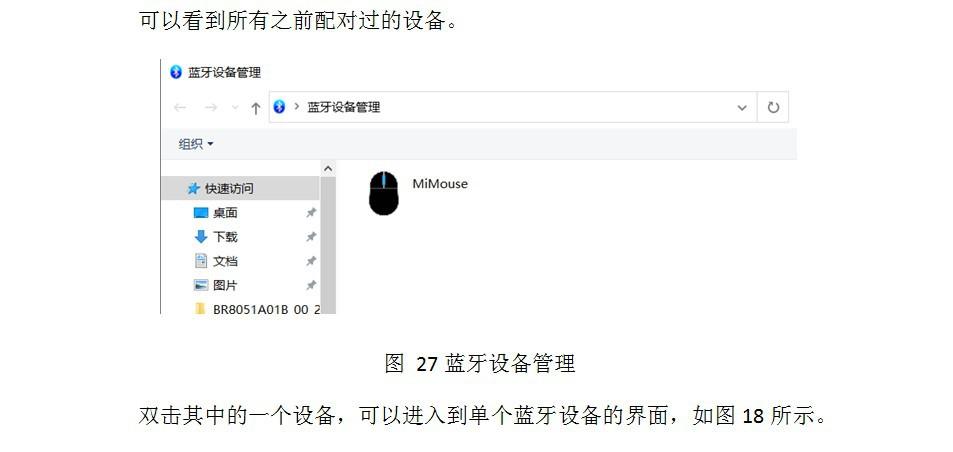Viewport: 953px width, 452px height.
Task: Select the MiMouse device icon
Action: click(384, 193)
